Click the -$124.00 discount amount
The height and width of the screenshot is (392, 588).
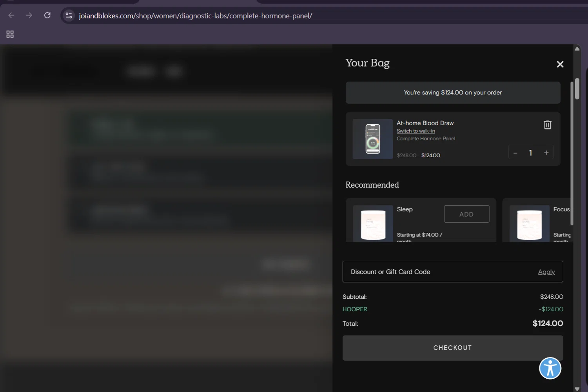coord(551,309)
